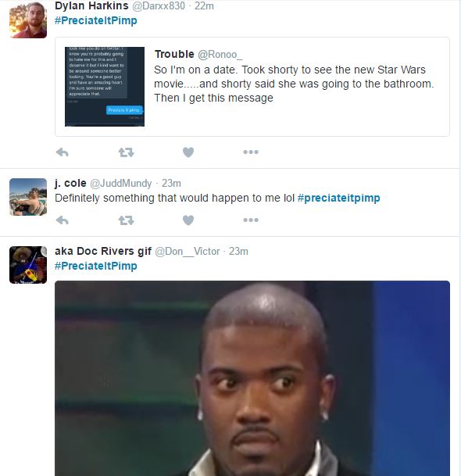
Task: Like j. cole's tweet with heart icon
Action: coord(188,220)
